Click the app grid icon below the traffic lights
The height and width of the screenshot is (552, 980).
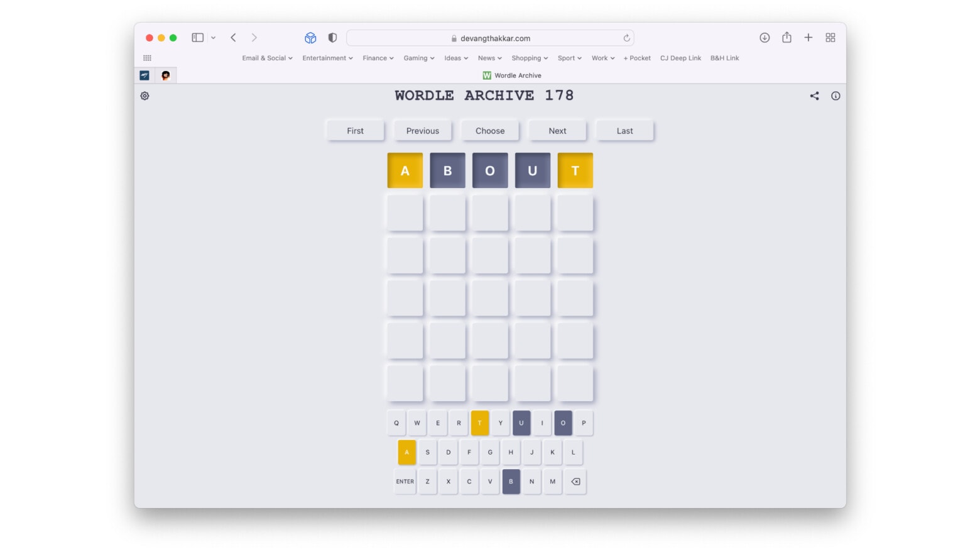point(147,58)
